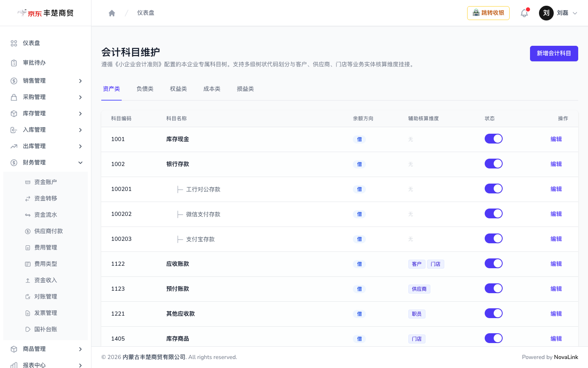Click the home breadcrumb icon
The width and height of the screenshot is (588, 368).
(112, 13)
